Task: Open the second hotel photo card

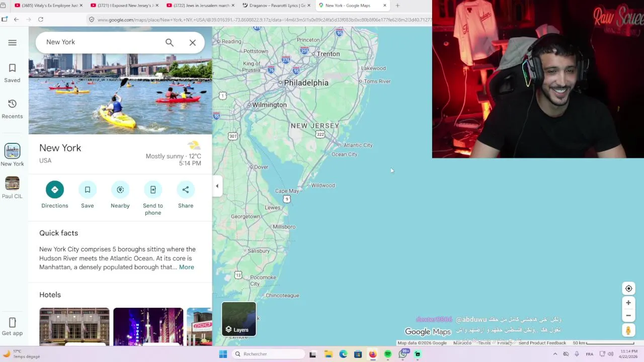Action: coord(148,326)
